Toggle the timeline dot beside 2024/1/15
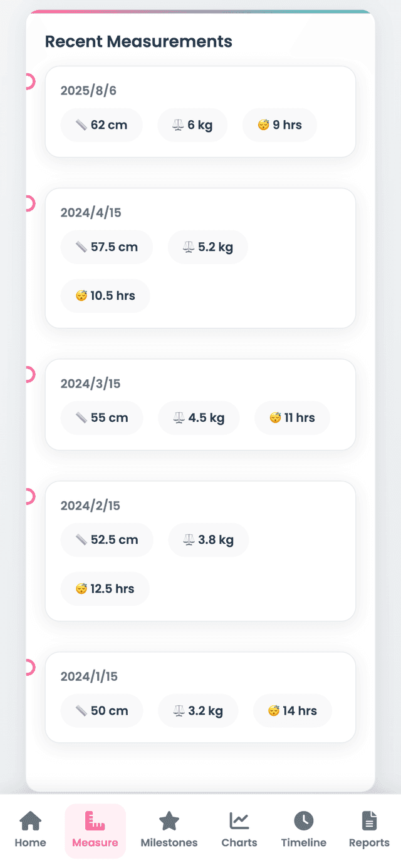 (x=28, y=667)
